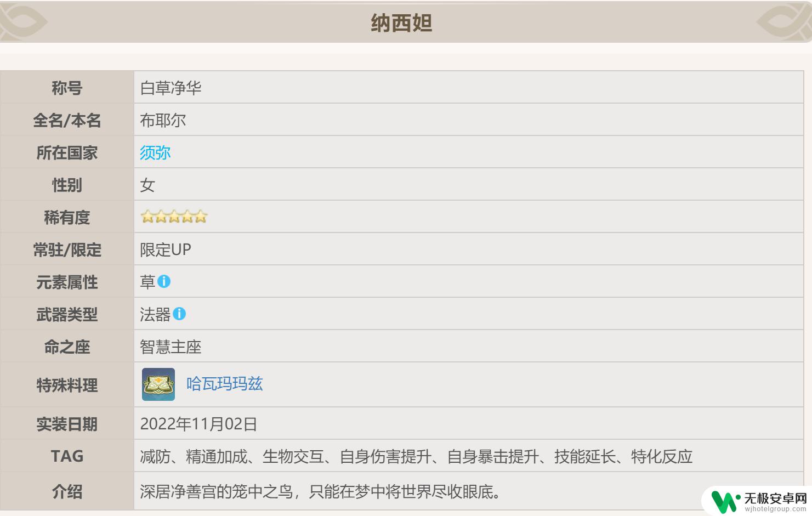Select the release date 2022年11月02日
Image resolution: width=812 pixels, height=516 pixels.
click(x=198, y=424)
